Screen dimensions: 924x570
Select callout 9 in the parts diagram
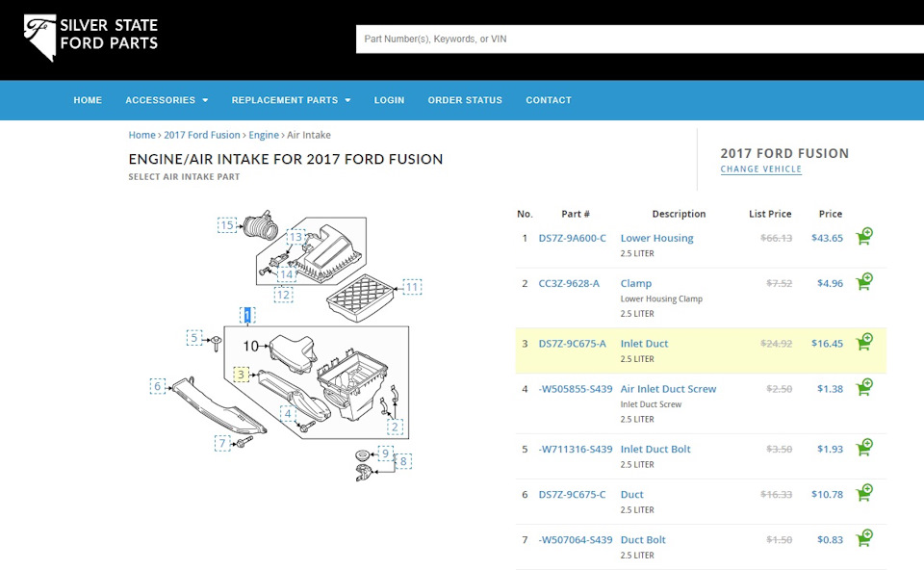click(385, 453)
